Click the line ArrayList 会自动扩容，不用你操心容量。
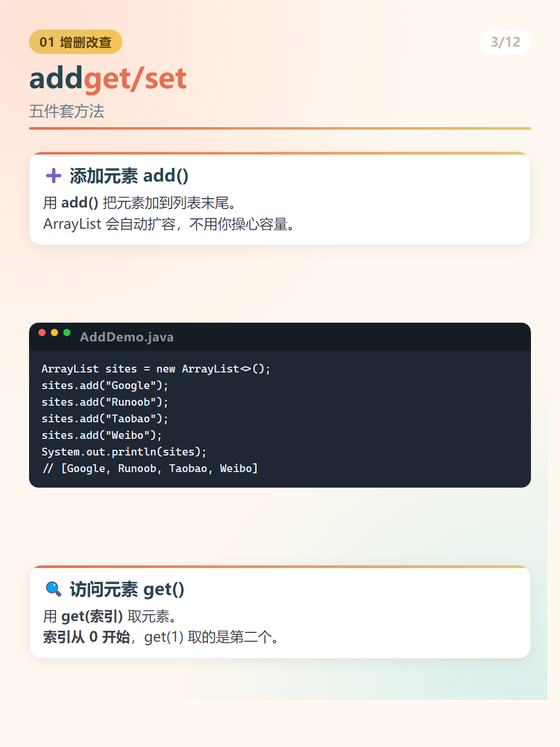Image resolution: width=560 pixels, height=747 pixels. [x=170, y=224]
